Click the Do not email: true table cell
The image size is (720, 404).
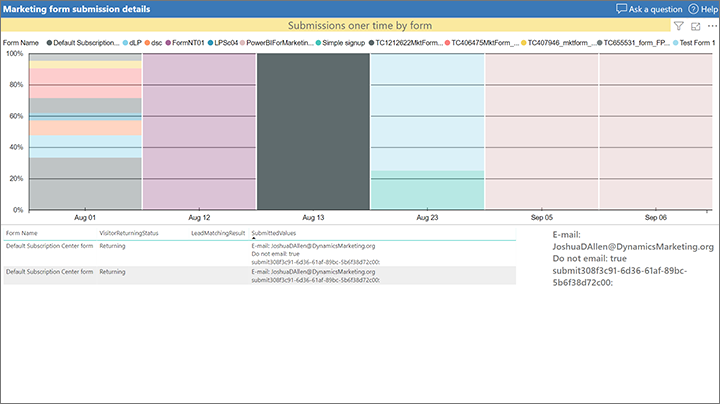[x=276, y=254]
